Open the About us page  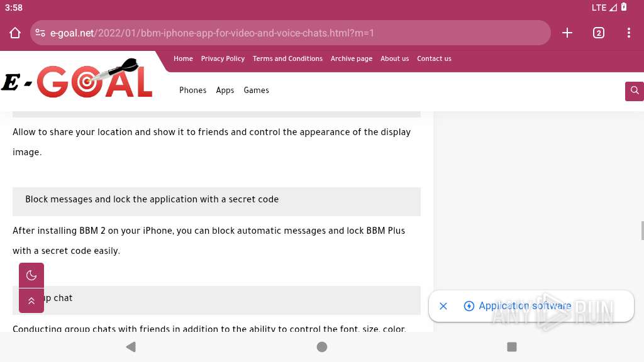tap(395, 58)
